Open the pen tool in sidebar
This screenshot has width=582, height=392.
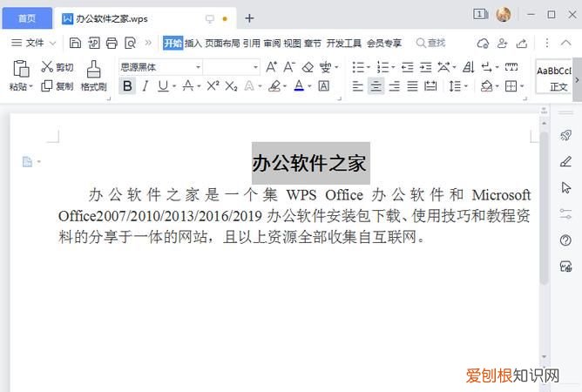(565, 161)
